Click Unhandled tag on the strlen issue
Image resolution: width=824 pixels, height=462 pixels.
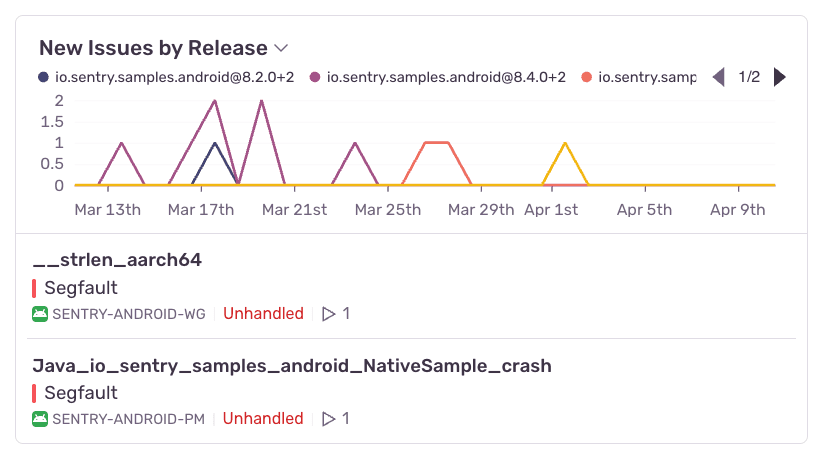(x=263, y=314)
